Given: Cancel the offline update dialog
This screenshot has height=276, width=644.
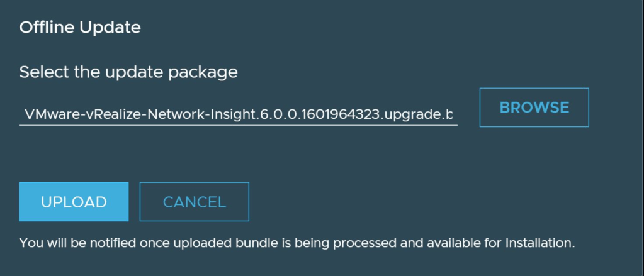Looking at the screenshot, I should (x=194, y=202).
